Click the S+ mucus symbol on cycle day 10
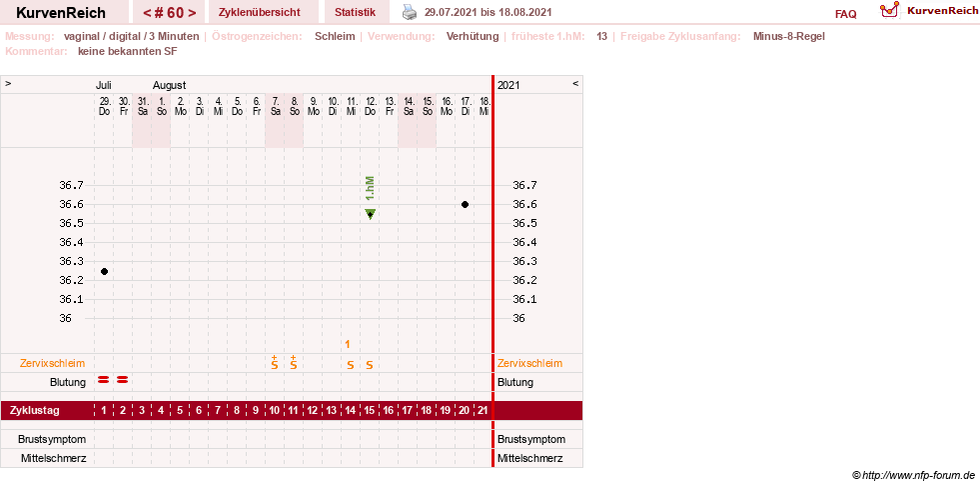 (275, 362)
